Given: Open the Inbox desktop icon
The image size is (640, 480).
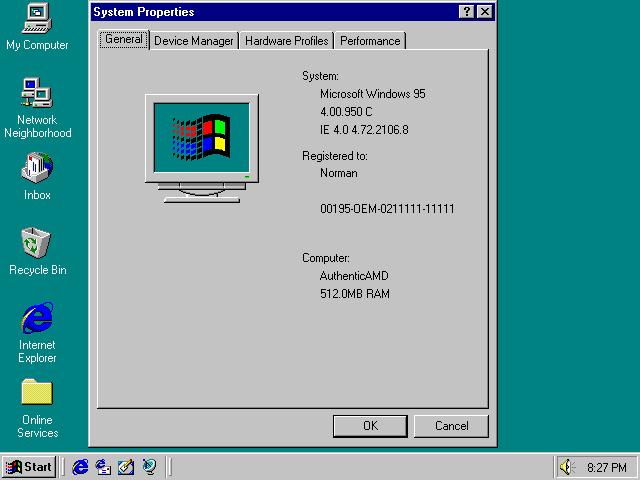Looking at the screenshot, I should [x=37, y=168].
